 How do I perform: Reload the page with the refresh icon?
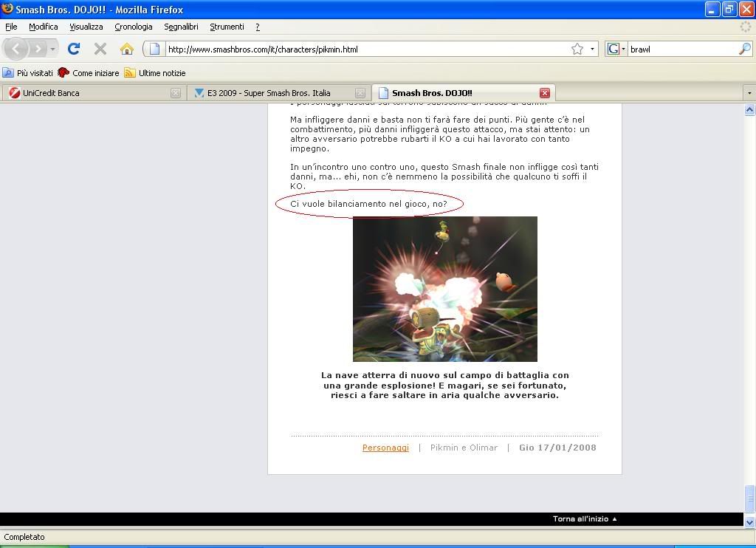tap(74, 49)
